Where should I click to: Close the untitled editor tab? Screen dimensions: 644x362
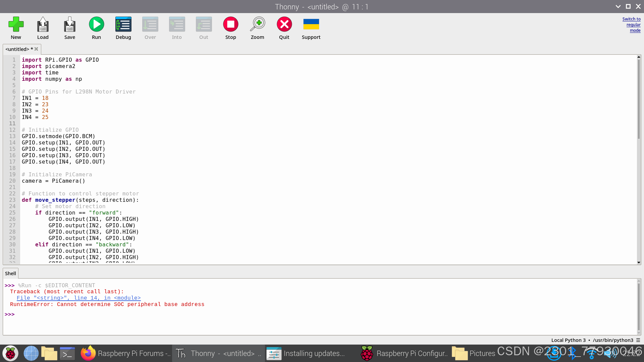[37, 49]
